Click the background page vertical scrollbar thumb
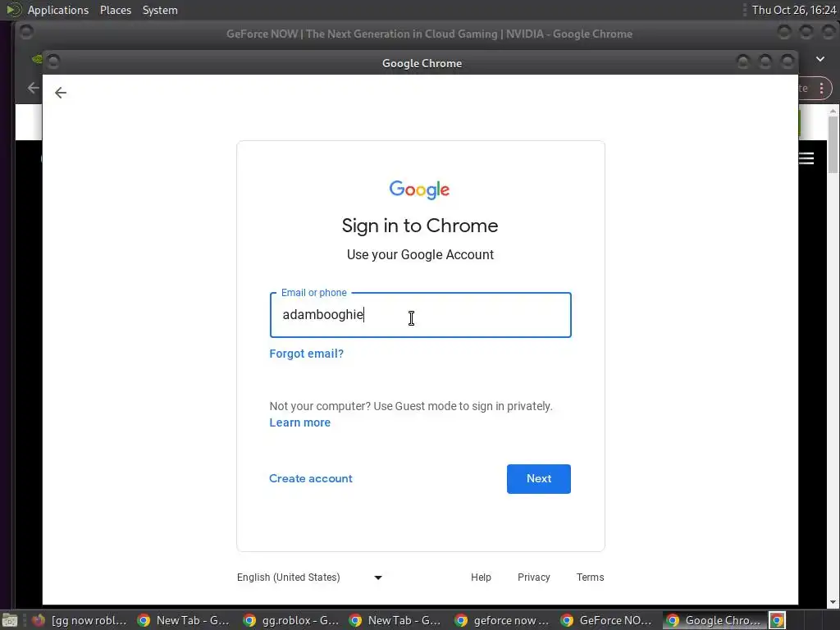Image resolution: width=840 pixels, height=630 pixels. tap(833, 144)
